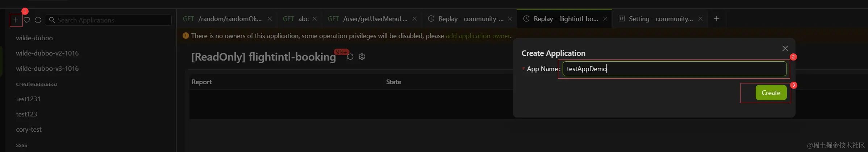Select cory-test application in sidebar
The height and width of the screenshot is (152, 868).
coord(29,130)
